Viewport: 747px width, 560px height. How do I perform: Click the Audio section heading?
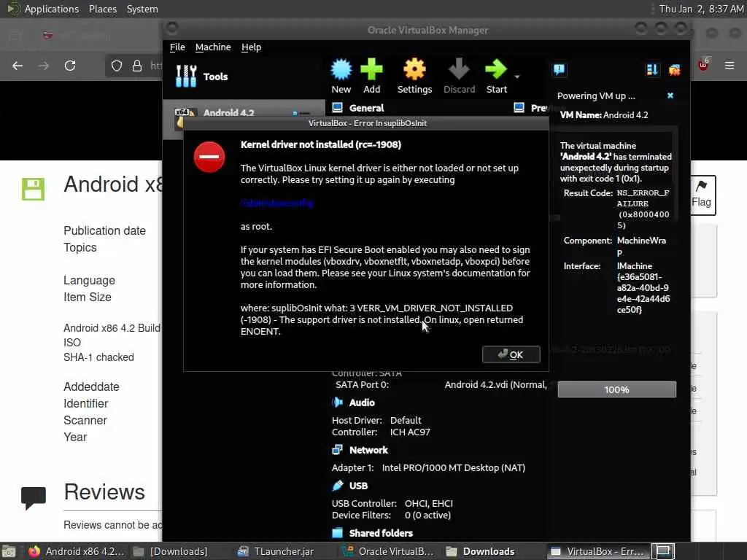(362, 402)
